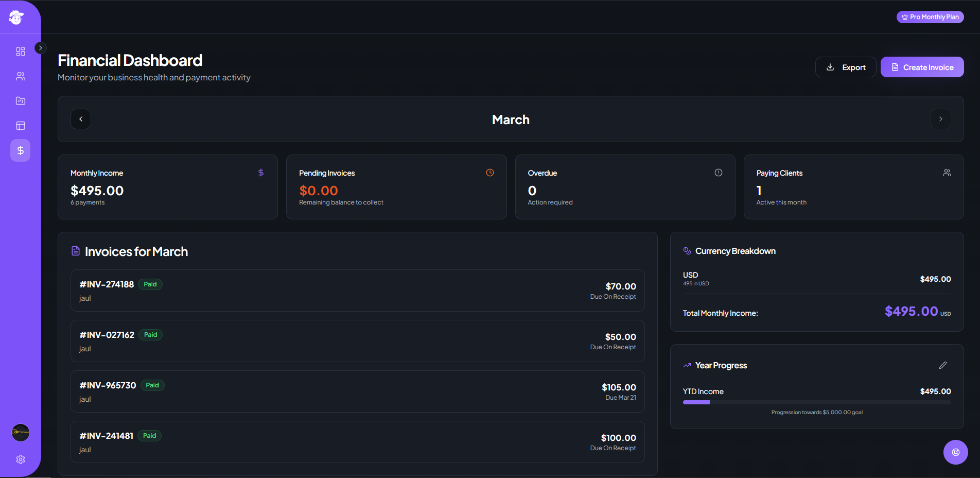Screen dimensions: 980x478
Task: Open the dashboard grid icon in sidebar
Action: tap(21, 52)
